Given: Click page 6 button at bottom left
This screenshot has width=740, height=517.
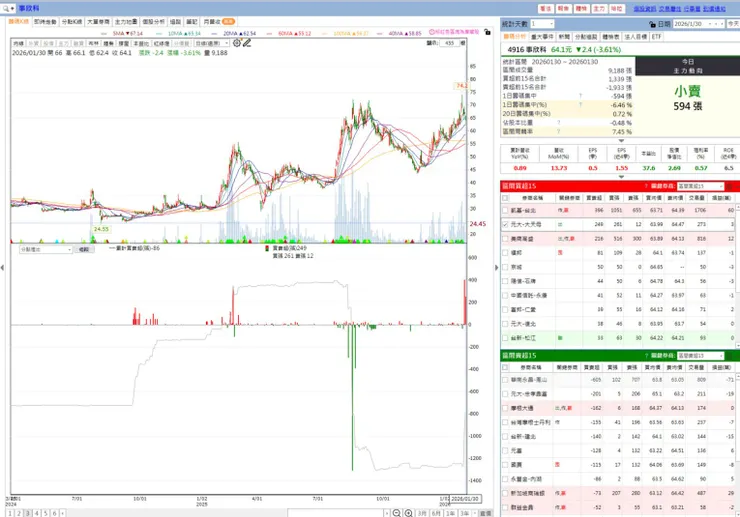Looking at the screenshot, I should tap(55, 513).
